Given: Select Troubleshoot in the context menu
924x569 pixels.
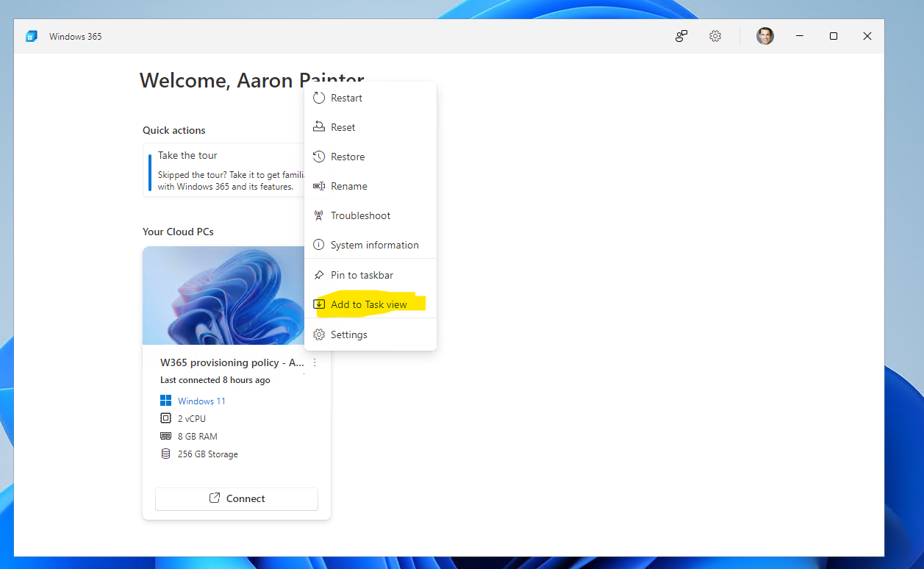Looking at the screenshot, I should [370, 215].
